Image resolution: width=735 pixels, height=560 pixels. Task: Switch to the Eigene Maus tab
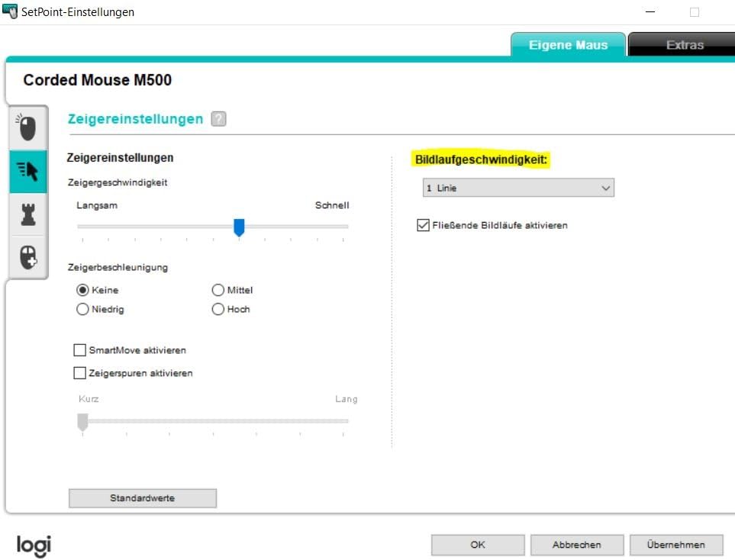click(568, 45)
